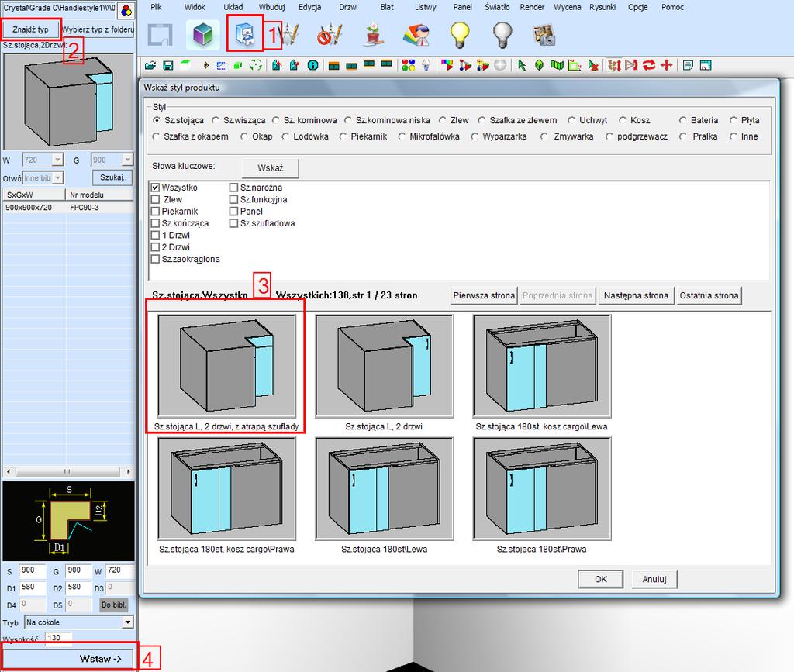Open the Drzwi menu

coord(348,7)
